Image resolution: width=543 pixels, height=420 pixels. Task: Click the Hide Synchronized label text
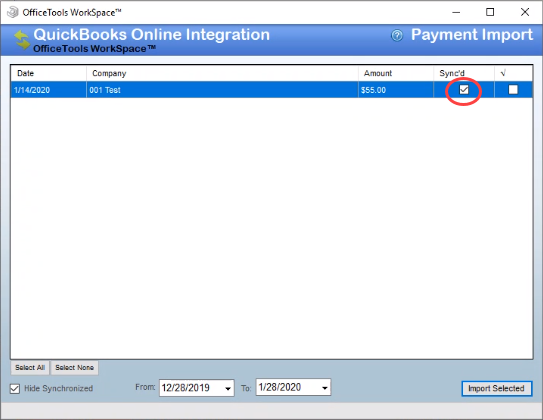point(59,388)
